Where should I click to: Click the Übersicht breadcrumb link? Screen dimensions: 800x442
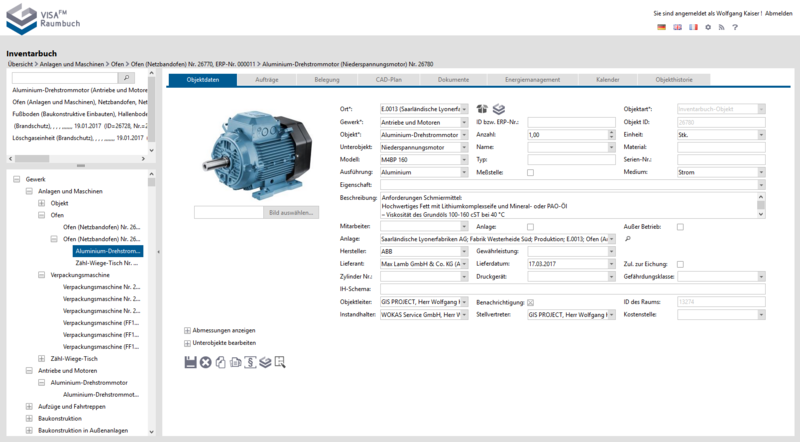click(20, 64)
